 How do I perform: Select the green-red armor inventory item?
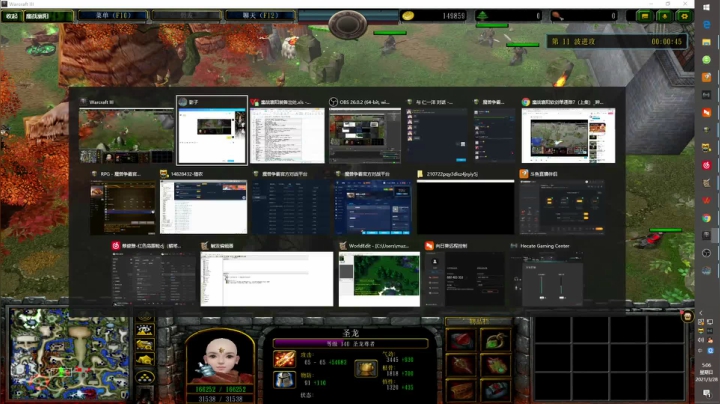(x=495, y=366)
